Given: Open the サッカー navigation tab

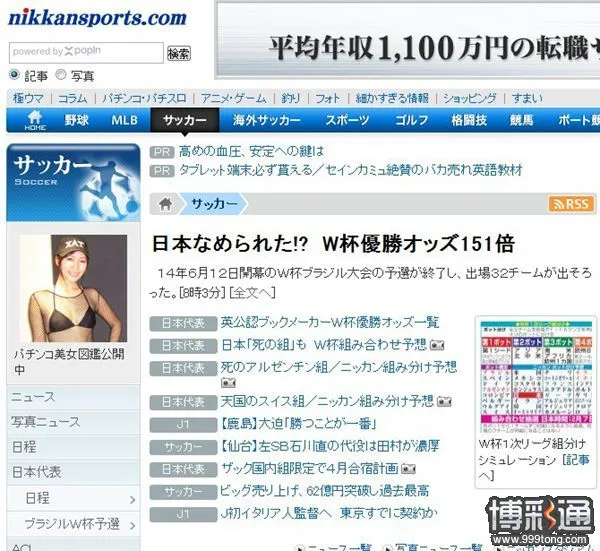Looking at the screenshot, I should 185,120.
